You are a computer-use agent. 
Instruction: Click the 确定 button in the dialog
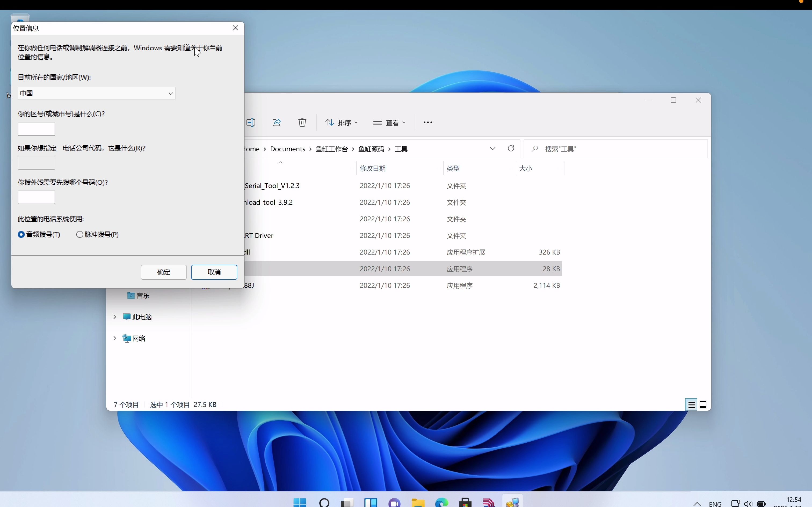[164, 272]
